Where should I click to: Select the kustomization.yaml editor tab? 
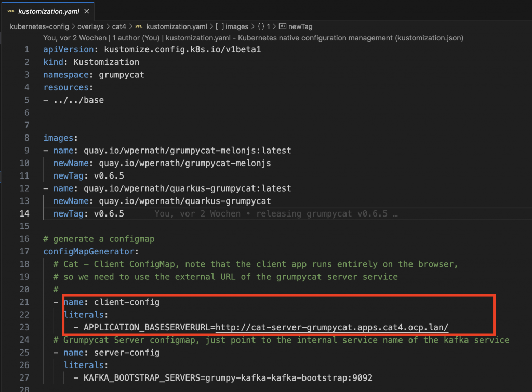coord(48,11)
